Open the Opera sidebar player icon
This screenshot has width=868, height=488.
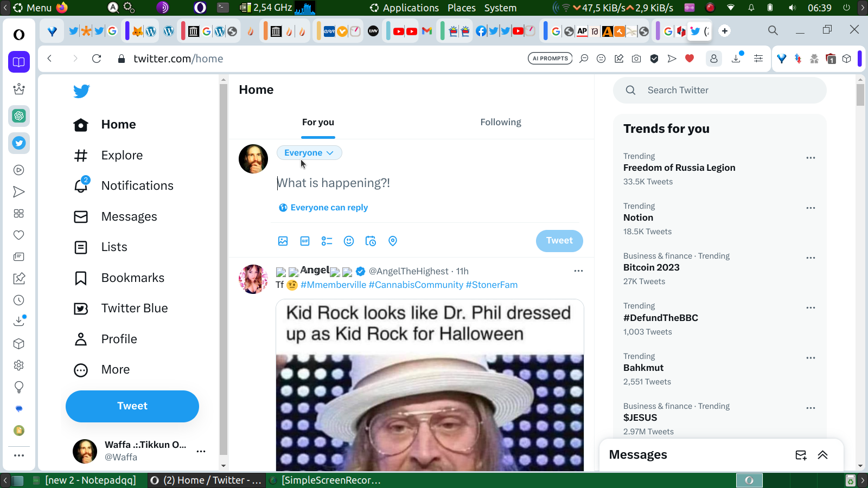tap(19, 170)
